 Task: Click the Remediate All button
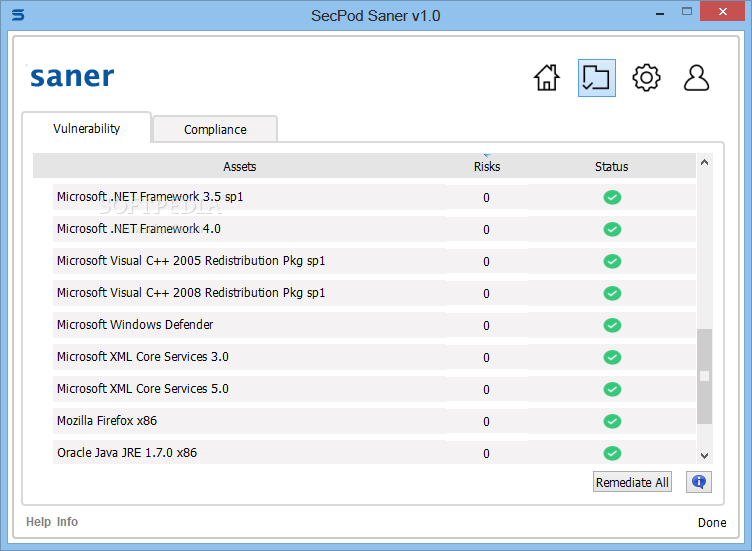coord(632,482)
